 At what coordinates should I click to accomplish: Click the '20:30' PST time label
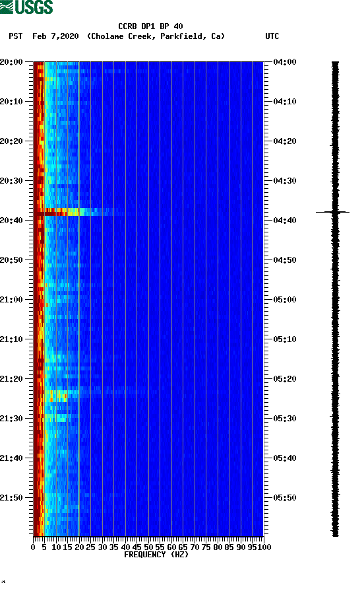point(11,181)
